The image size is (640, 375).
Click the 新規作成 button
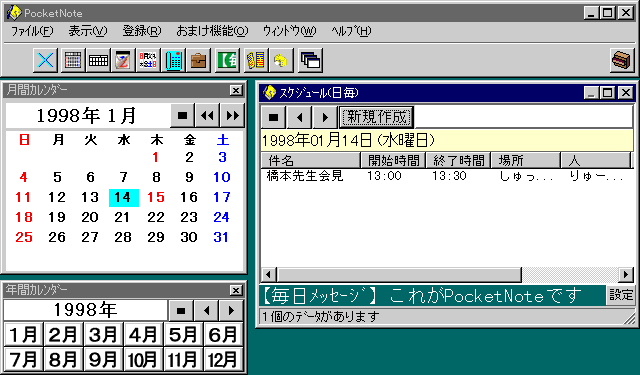(x=376, y=117)
